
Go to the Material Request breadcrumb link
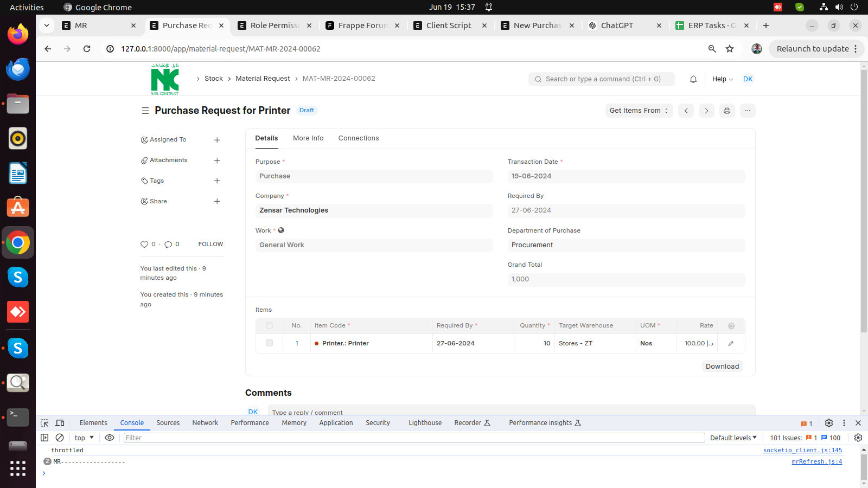click(263, 79)
